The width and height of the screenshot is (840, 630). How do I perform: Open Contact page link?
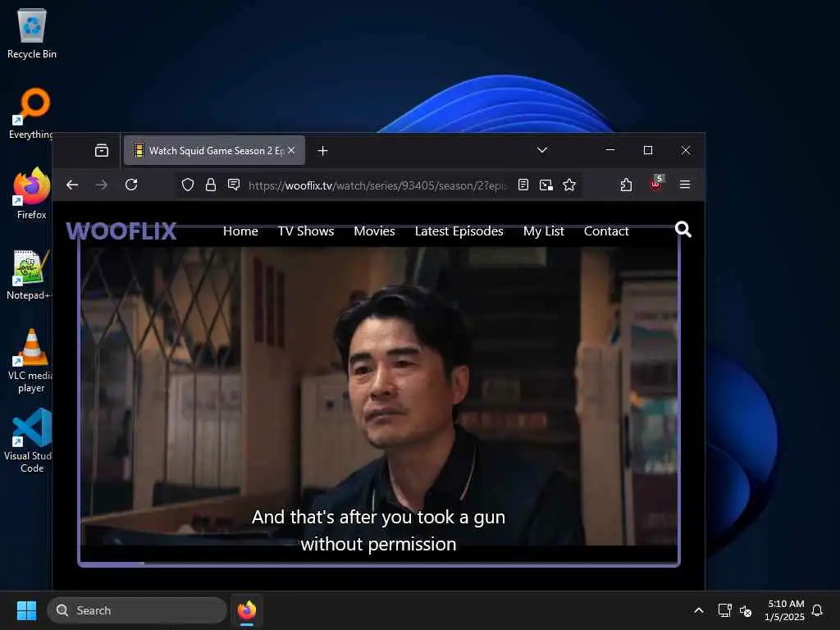click(606, 231)
